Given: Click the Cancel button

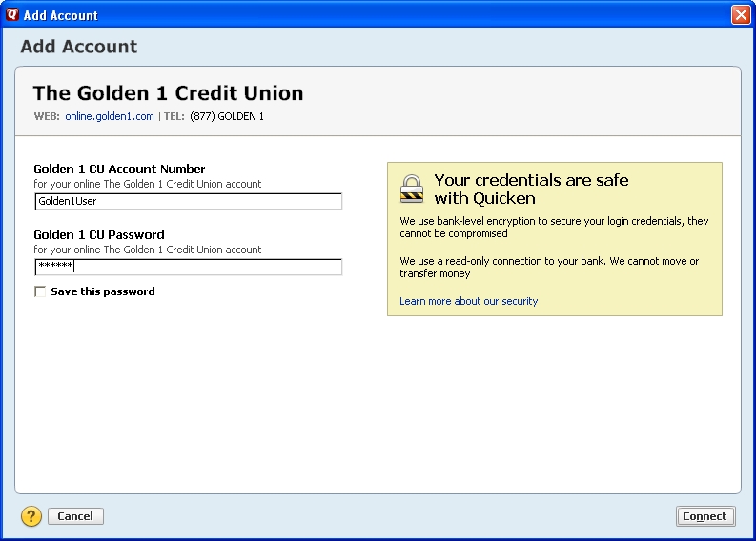Looking at the screenshot, I should pyautogui.click(x=75, y=516).
